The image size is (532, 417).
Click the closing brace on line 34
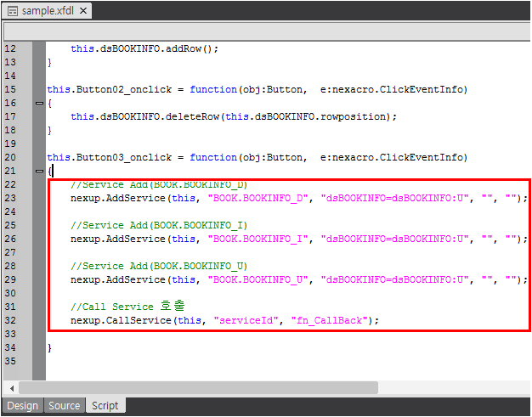(x=49, y=347)
